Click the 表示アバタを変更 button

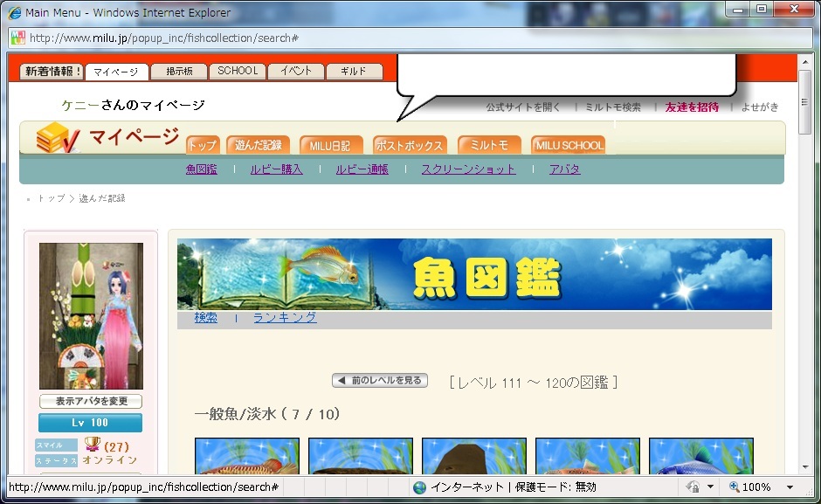coord(91,402)
